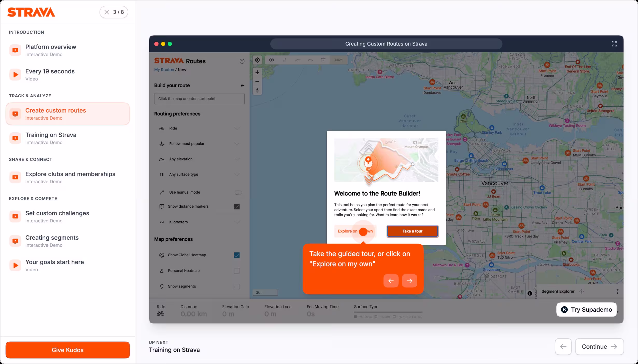Click the map attribution info icon
Image resolution: width=638 pixels, height=364 pixels.
530,293
